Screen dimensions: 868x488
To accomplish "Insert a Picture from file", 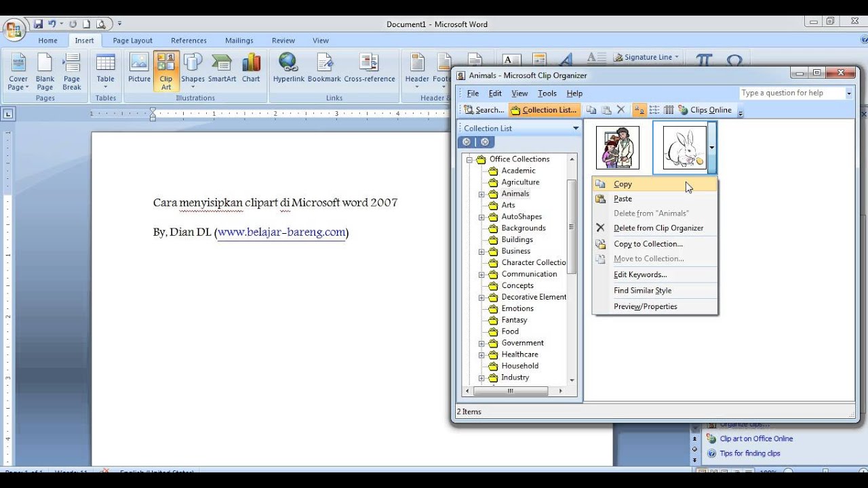I will tap(139, 68).
